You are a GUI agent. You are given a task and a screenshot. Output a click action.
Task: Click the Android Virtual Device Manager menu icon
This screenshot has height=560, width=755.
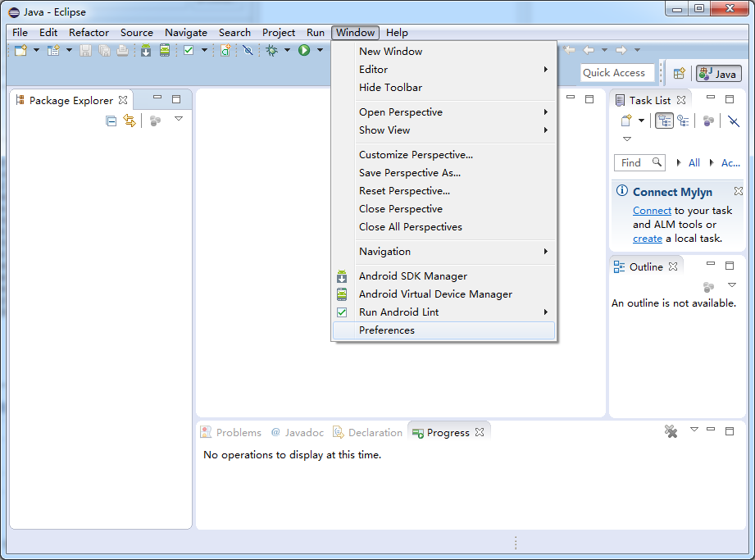click(342, 294)
